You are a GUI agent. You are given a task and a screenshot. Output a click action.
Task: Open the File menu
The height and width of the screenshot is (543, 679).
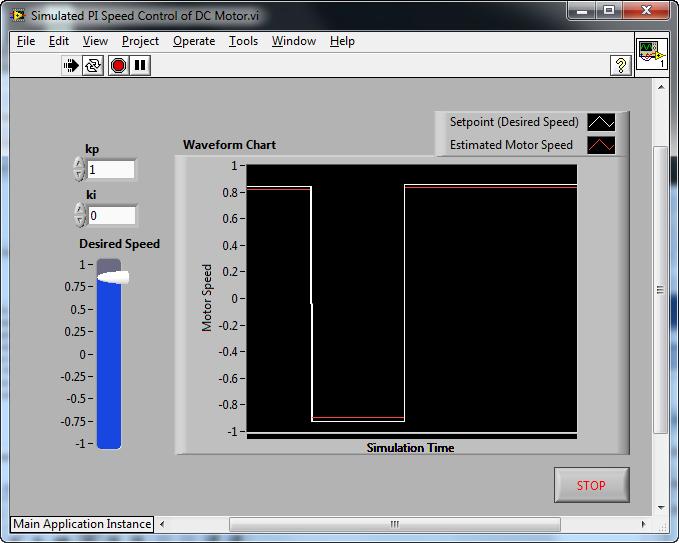pos(26,41)
